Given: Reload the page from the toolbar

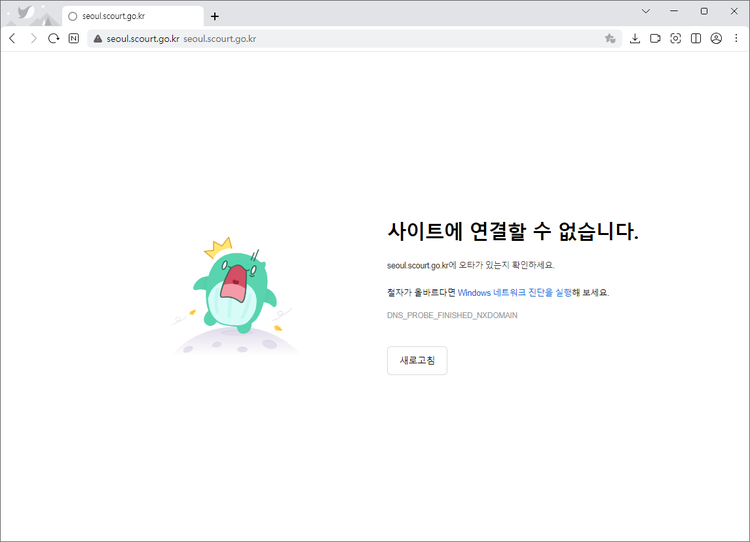Looking at the screenshot, I should (54, 39).
